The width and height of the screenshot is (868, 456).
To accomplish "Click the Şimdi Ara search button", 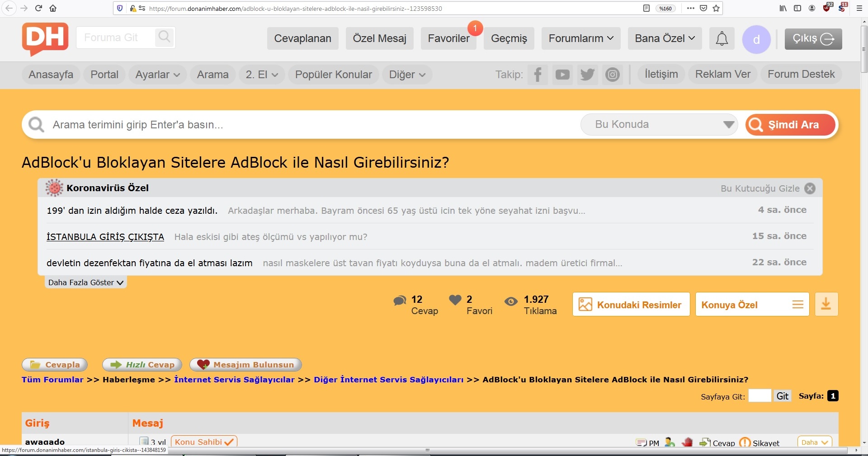I will tap(790, 125).
